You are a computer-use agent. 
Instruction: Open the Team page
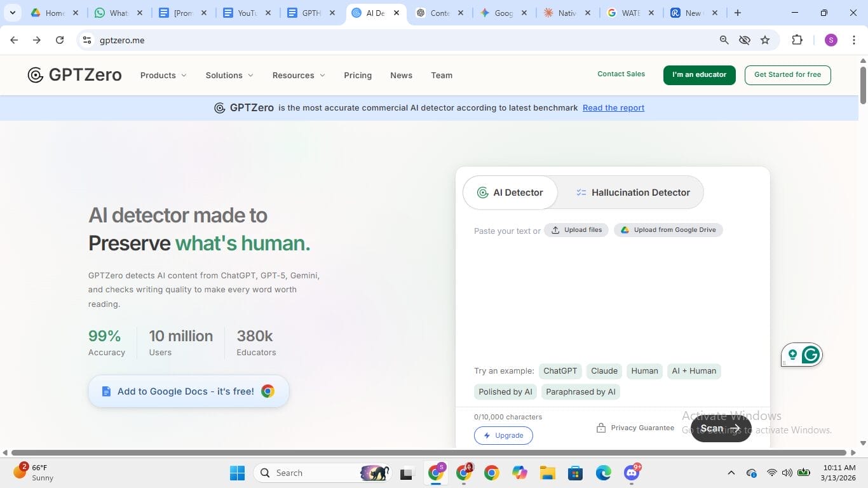pos(442,75)
